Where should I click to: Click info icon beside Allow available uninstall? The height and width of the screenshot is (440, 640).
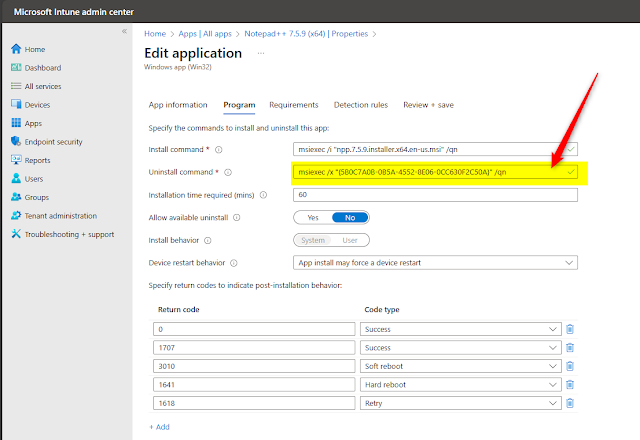click(237, 218)
